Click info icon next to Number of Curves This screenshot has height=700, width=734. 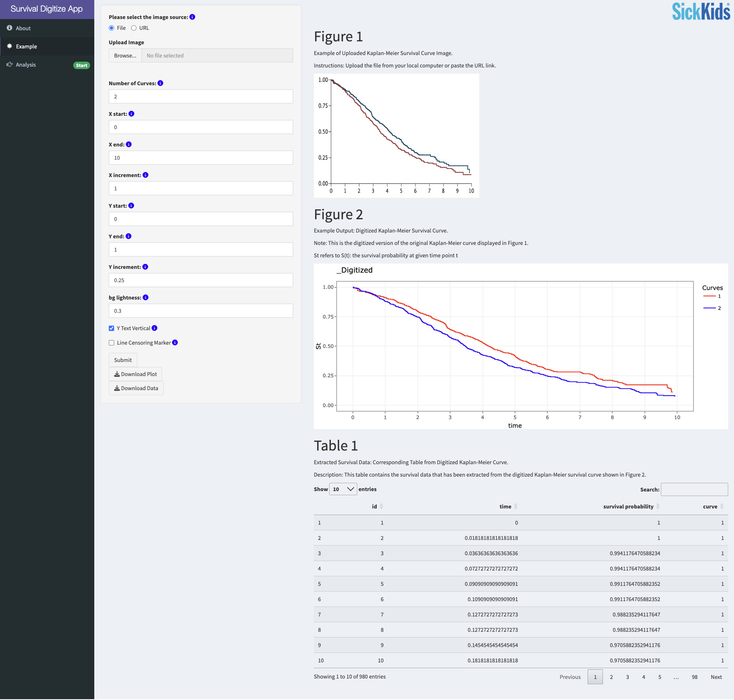pyautogui.click(x=160, y=83)
